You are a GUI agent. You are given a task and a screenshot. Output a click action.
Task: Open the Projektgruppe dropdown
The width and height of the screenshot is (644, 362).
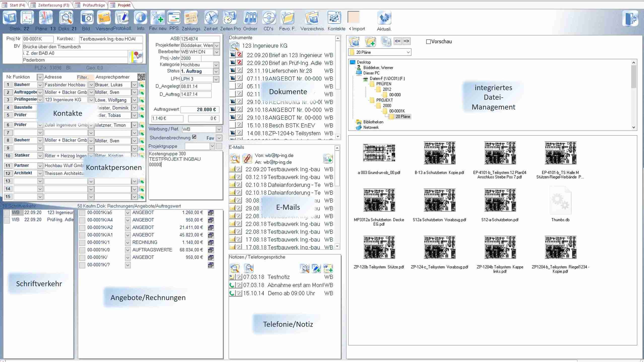[x=212, y=146]
